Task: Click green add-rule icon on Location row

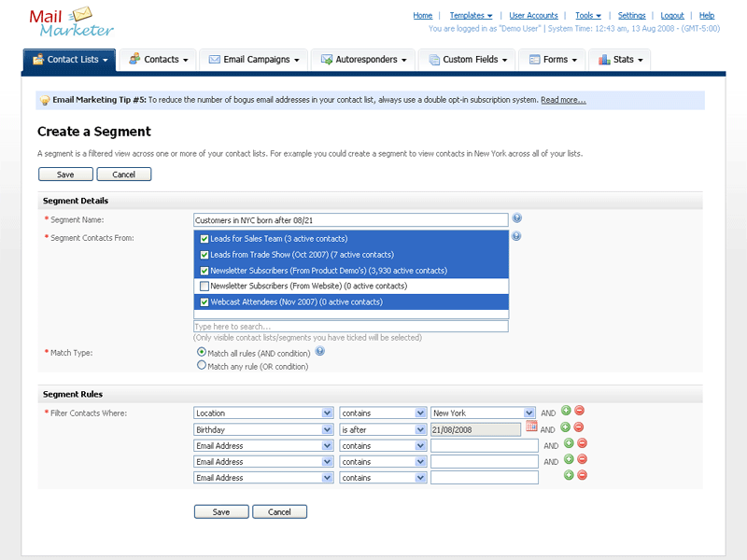Action: pos(566,411)
